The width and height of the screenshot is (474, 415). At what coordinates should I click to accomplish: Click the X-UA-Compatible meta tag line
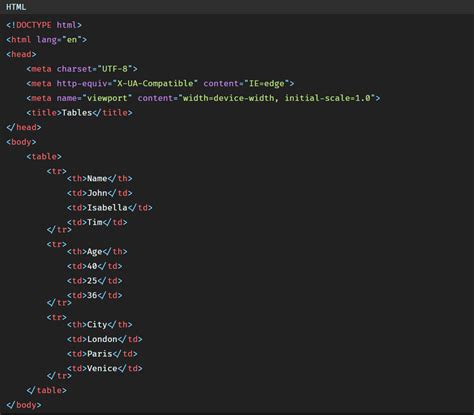coord(160,83)
